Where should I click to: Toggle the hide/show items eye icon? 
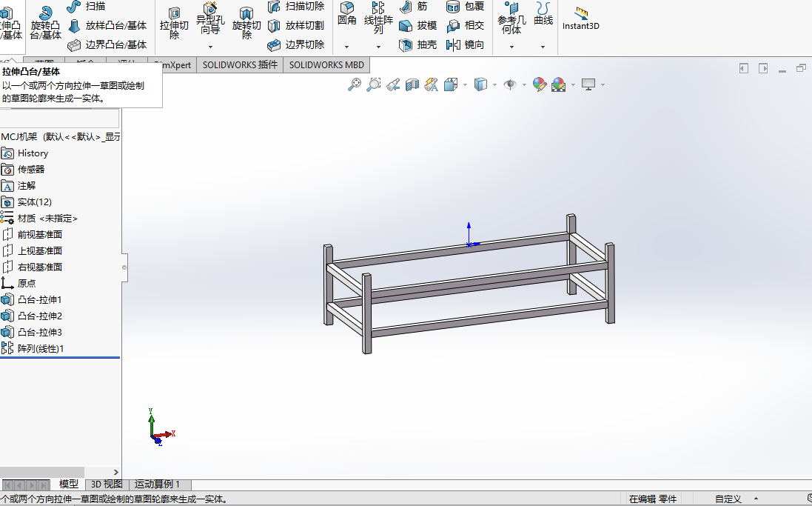click(x=510, y=84)
